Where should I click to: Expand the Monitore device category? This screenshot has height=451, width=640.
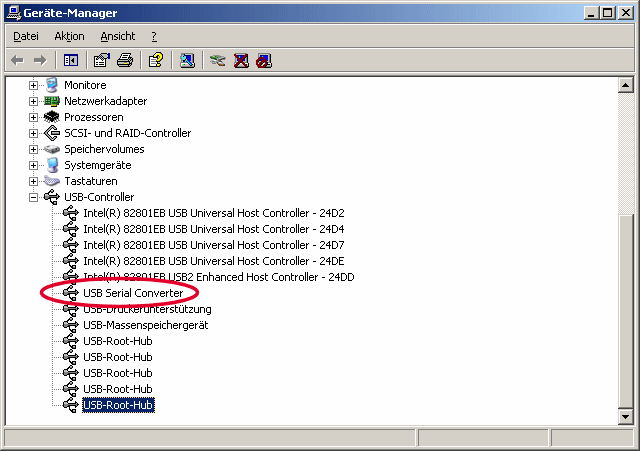click(x=34, y=85)
